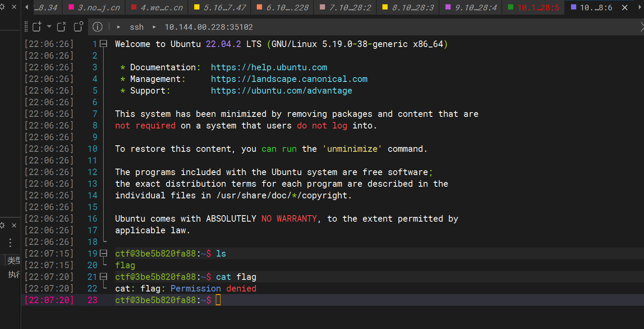Click the pink [22:07:20] timestamp on line 23
Viewport: 644px width, 329px height.
(49, 300)
